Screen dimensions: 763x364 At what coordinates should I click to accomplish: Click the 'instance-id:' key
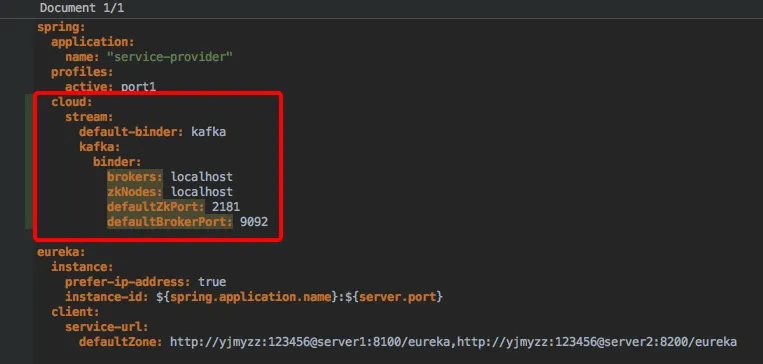(x=107, y=296)
